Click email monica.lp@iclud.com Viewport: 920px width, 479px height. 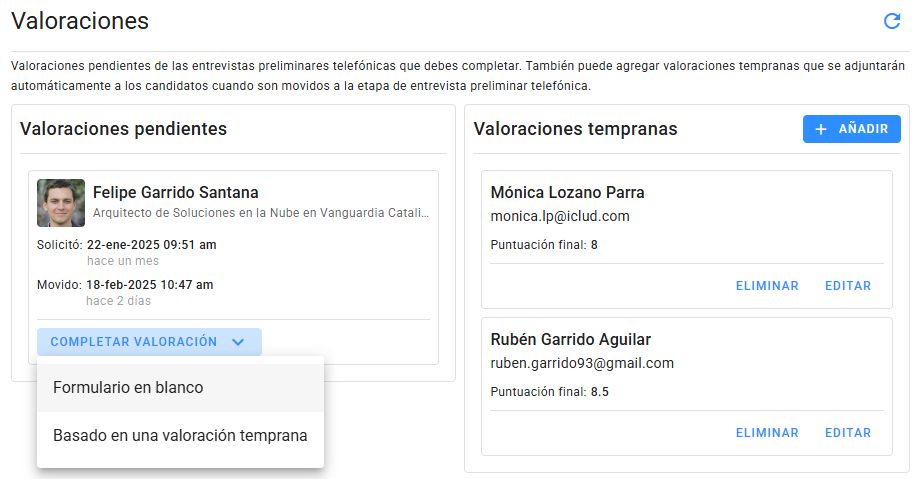560,216
